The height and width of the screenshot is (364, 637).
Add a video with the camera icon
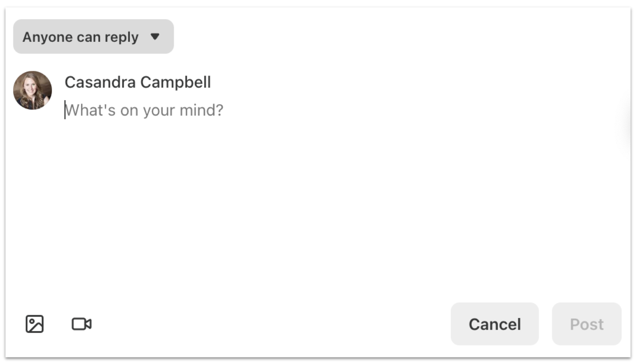[81, 324]
